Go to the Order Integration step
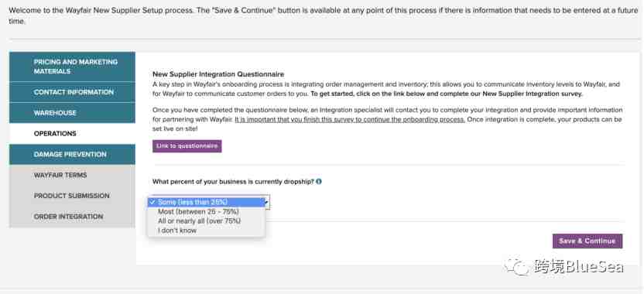Viewport: 644px width, 294px height. (72, 217)
